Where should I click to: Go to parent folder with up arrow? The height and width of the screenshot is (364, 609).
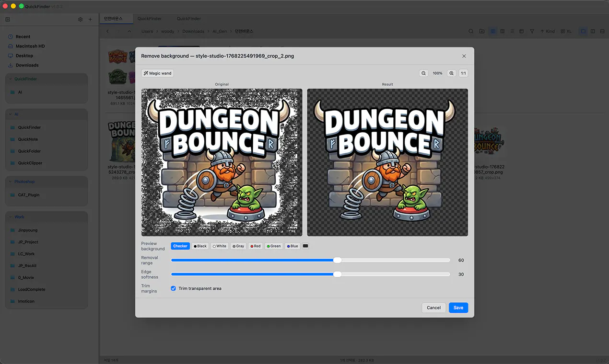point(129,32)
